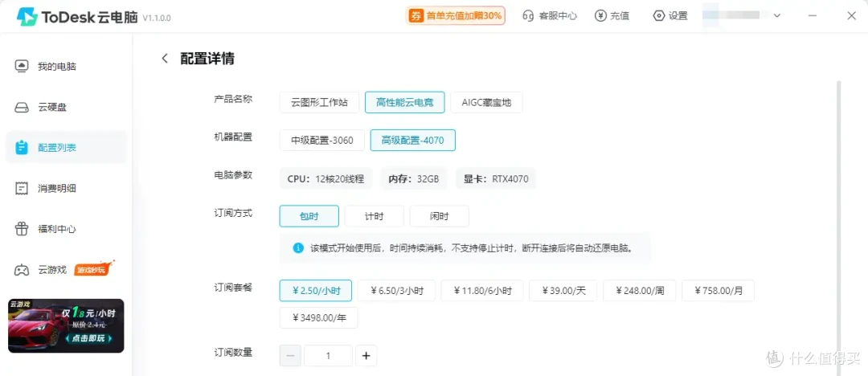Choose 高级配置-4070 machine config

coord(413,140)
